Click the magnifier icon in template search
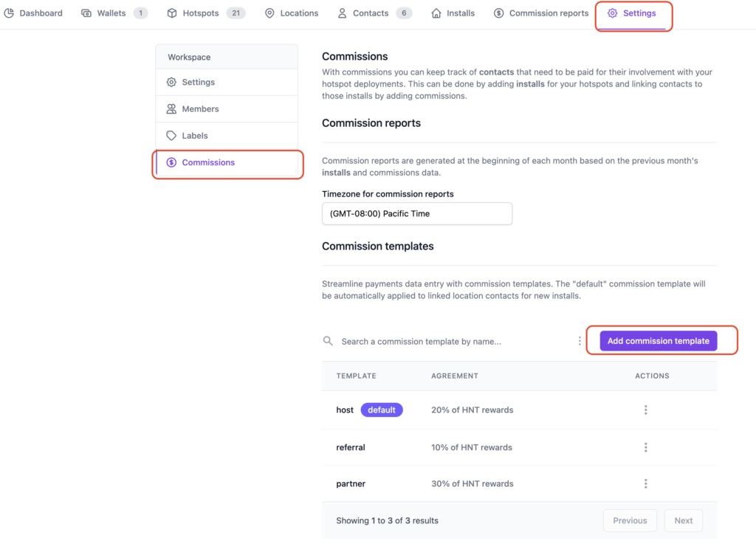Viewport: 756px width, 558px height. pos(328,341)
